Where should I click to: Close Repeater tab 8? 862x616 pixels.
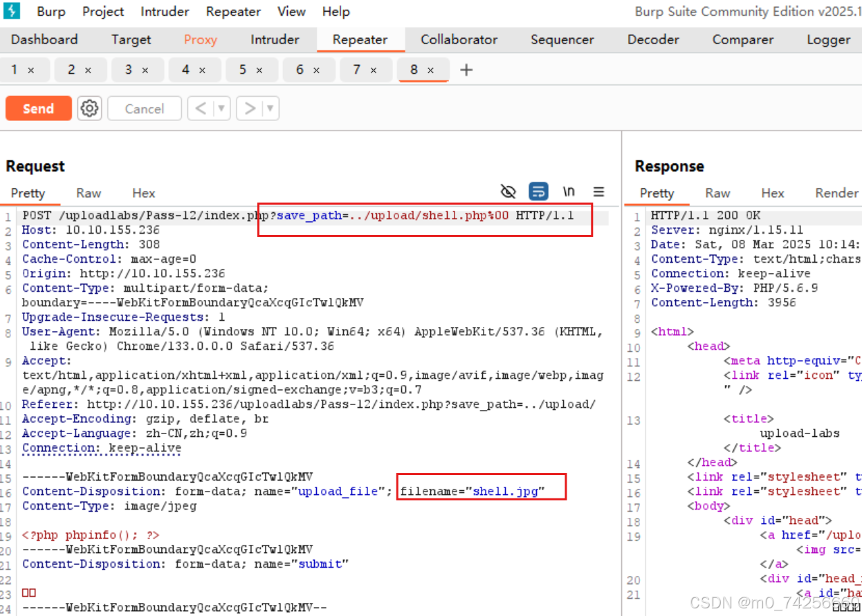430,70
